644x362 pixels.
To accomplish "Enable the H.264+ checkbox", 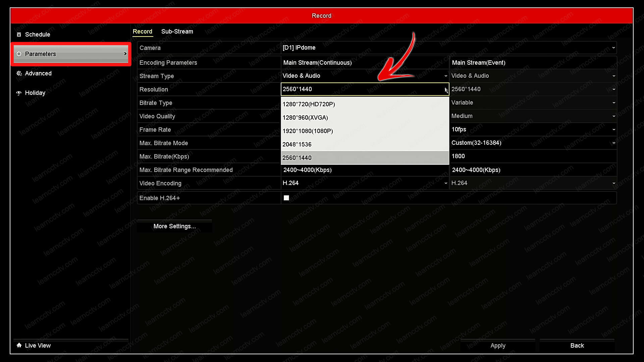I will [x=286, y=198].
